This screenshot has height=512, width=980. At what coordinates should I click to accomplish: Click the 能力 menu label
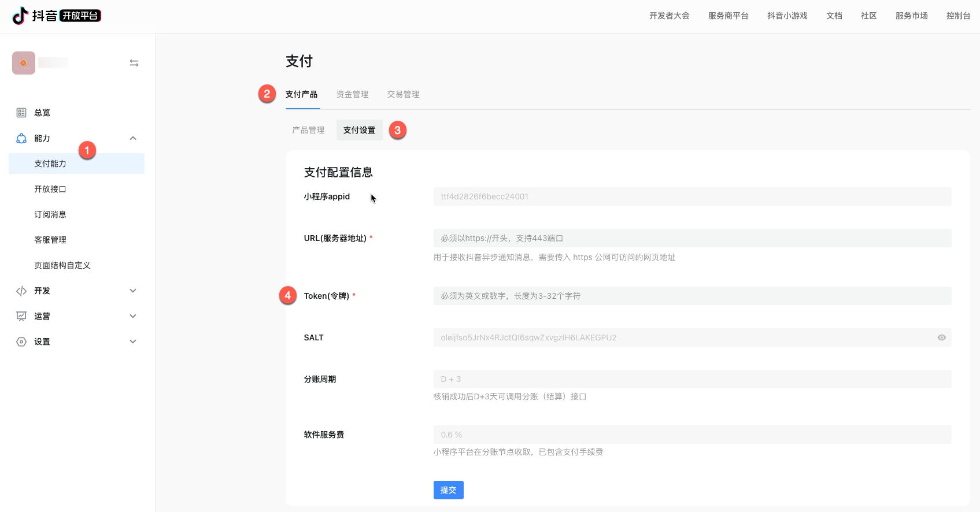[42, 138]
